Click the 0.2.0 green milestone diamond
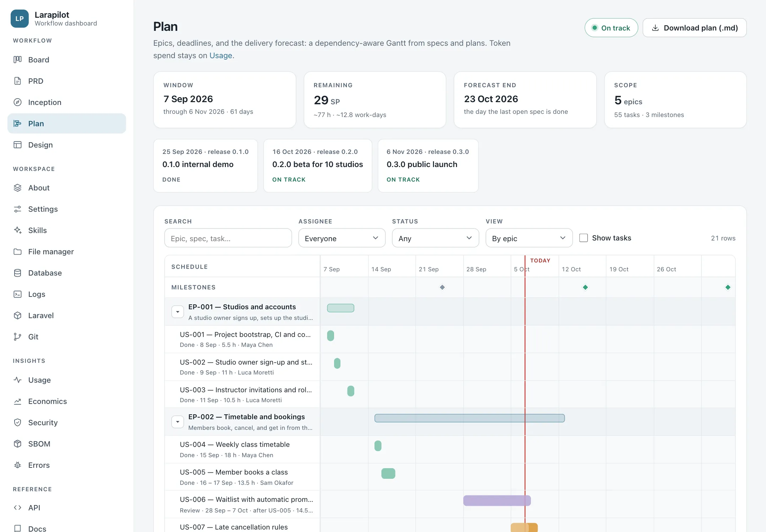The height and width of the screenshot is (532, 766). tap(585, 287)
